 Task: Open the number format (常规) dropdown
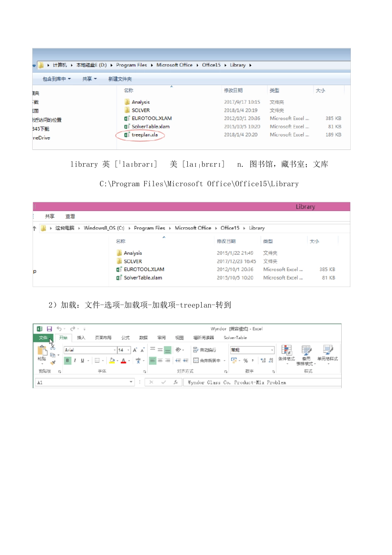click(272, 350)
